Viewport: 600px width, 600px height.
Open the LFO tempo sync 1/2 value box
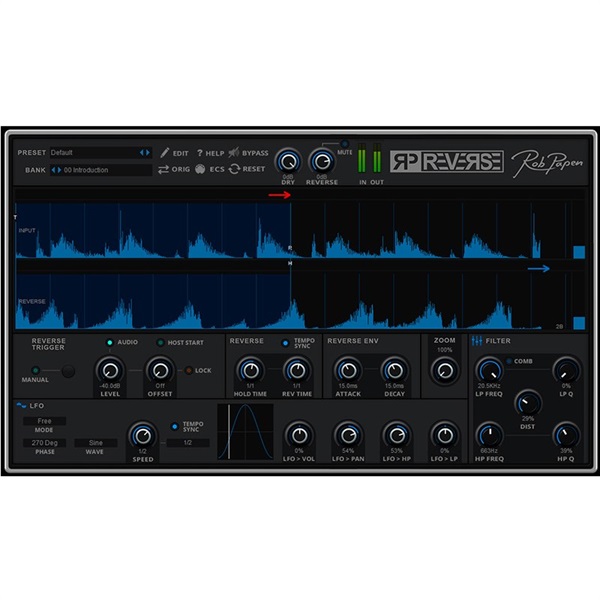(188, 443)
